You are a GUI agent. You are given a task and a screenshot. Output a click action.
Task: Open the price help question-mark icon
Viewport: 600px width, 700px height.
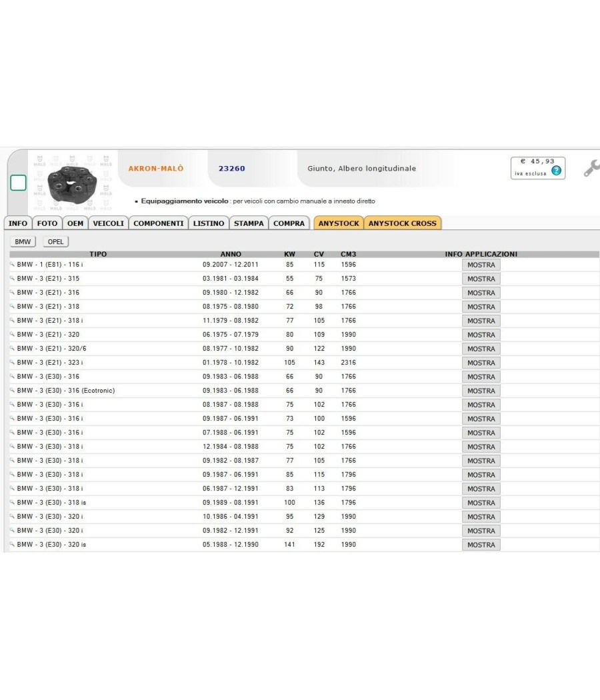tap(556, 171)
